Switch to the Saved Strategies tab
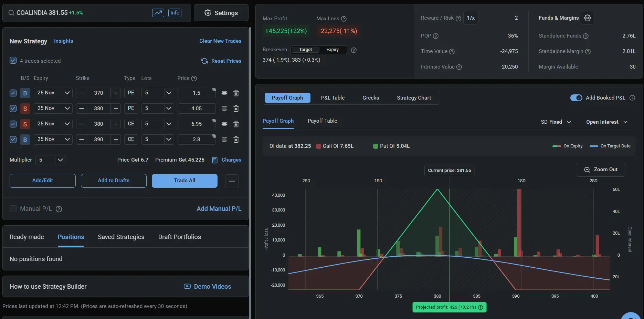 [x=121, y=237]
